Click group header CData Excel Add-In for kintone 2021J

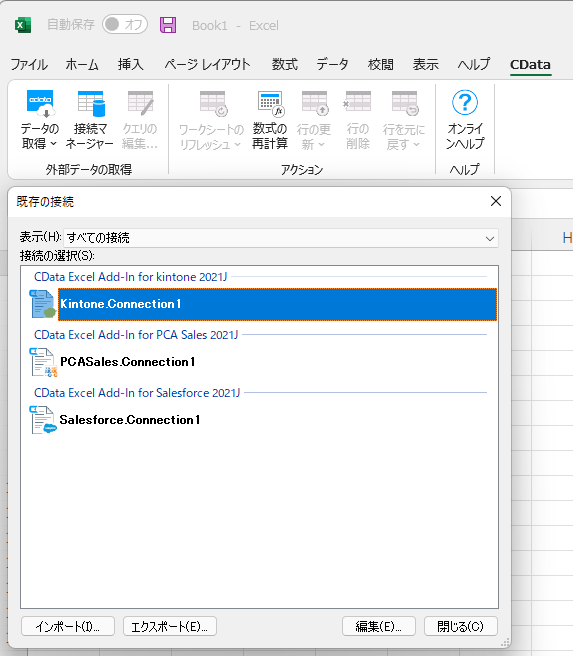[130, 277]
